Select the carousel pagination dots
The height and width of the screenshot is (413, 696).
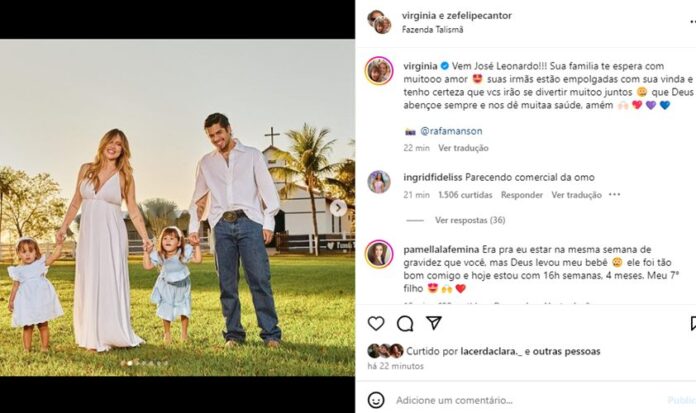(x=144, y=363)
